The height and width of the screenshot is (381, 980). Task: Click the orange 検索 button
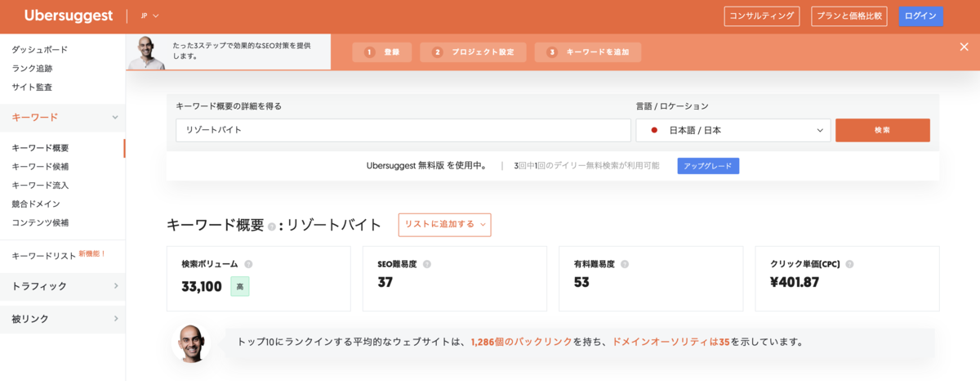click(x=882, y=130)
